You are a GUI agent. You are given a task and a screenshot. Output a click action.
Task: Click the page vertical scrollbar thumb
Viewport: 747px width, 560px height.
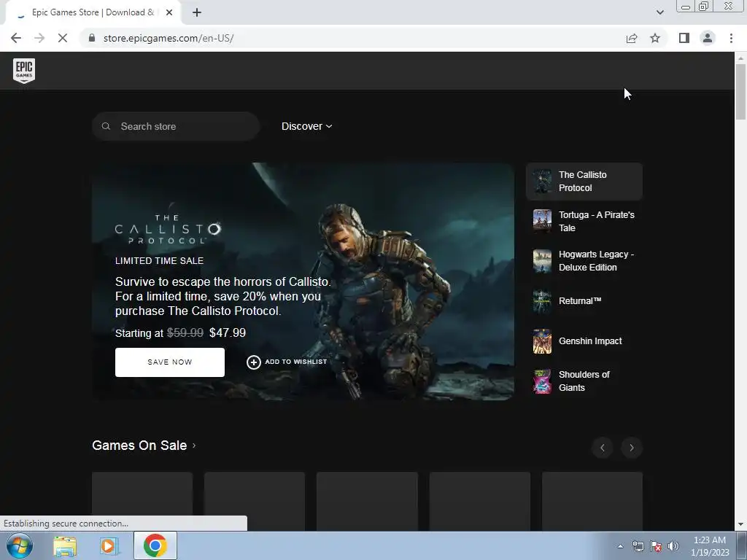[740, 91]
